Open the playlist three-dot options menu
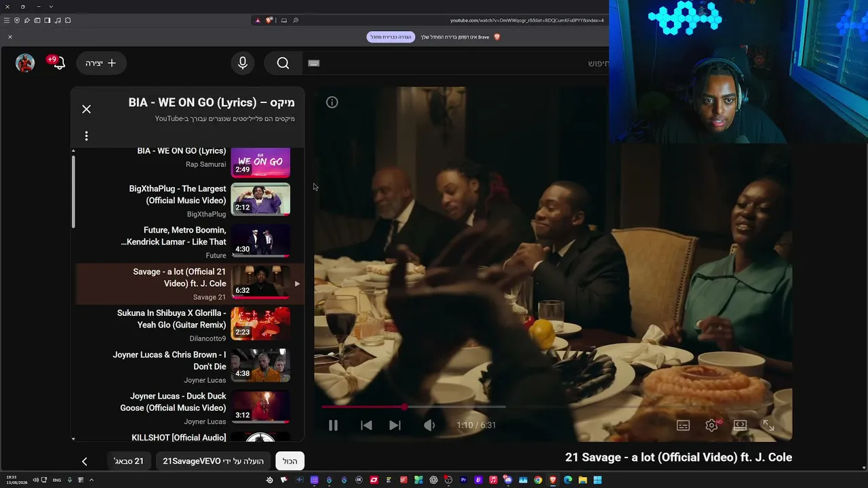This screenshot has height=488, width=868. coord(86,136)
